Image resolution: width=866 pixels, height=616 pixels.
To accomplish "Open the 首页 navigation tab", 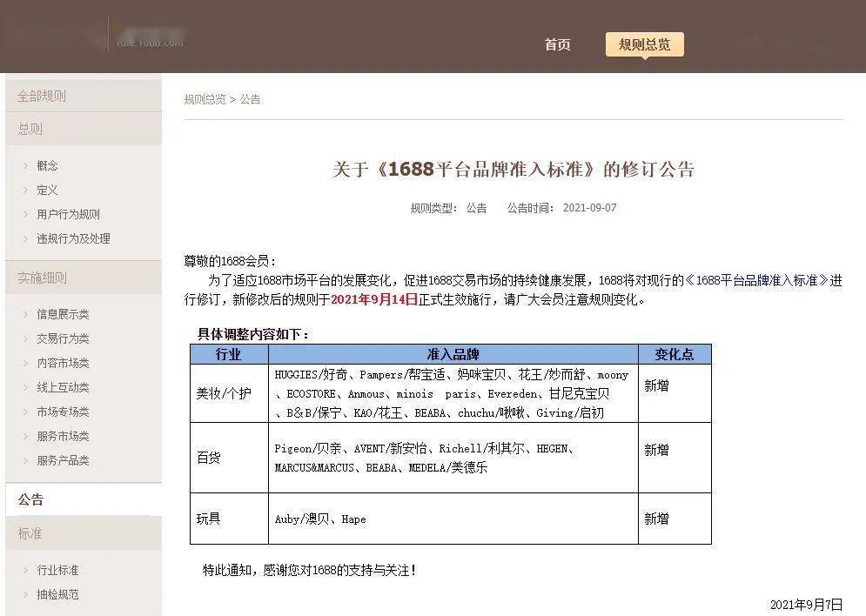I will click(557, 44).
